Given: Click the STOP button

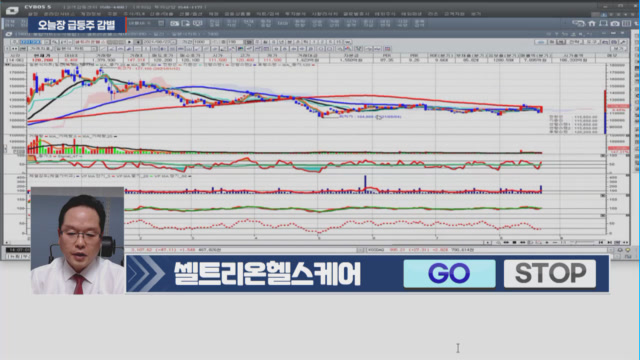Looking at the screenshot, I should (x=550, y=273).
